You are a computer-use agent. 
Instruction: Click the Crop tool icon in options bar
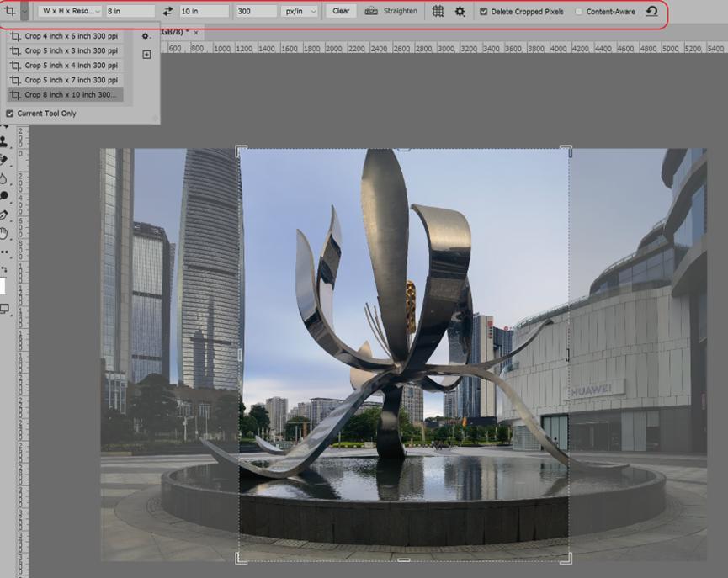[9, 12]
